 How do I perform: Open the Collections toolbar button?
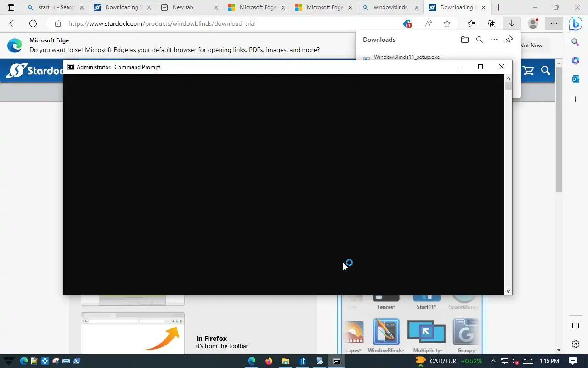point(492,23)
